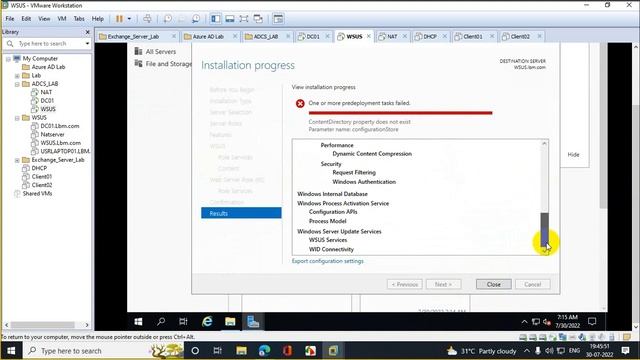640x360 pixels.
Task: Open console view toolbar icon
Action: (x=278, y=19)
